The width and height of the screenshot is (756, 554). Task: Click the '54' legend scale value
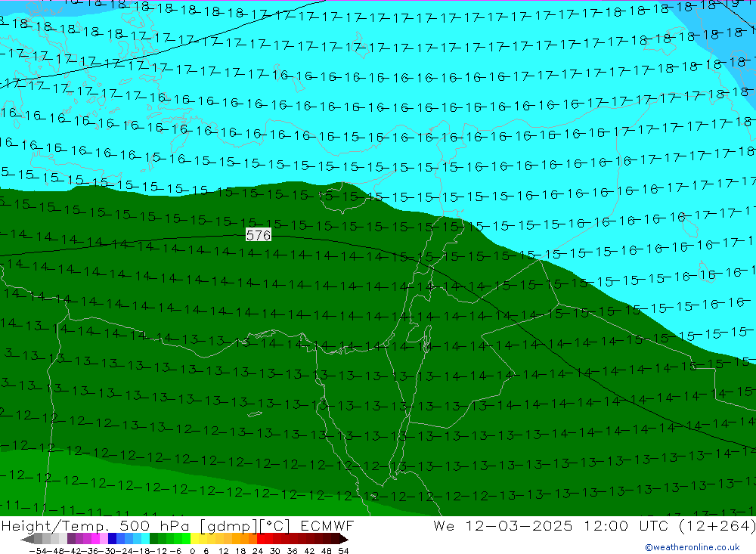point(343,551)
